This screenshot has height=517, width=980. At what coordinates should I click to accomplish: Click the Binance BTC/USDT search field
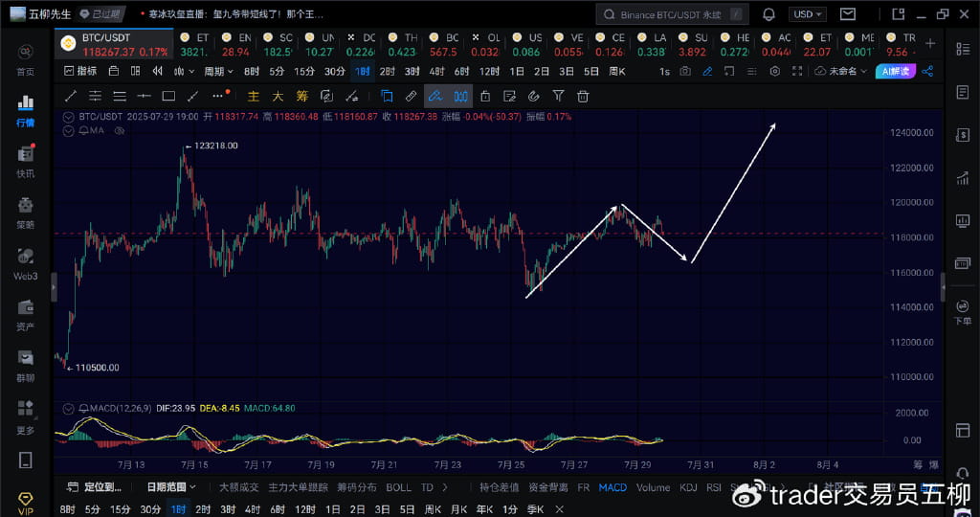pyautogui.click(x=672, y=13)
